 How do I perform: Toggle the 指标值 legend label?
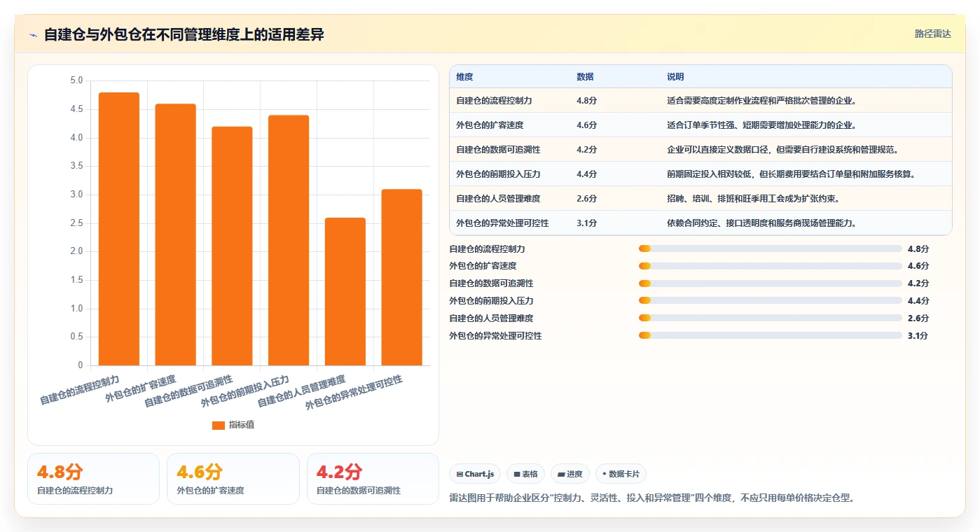click(242, 425)
